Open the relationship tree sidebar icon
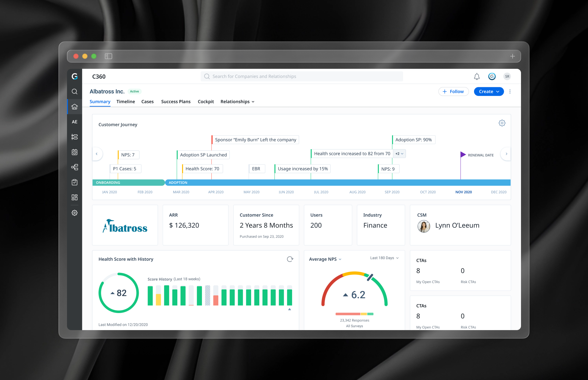Image resolution: width=588 pixels, height=380 pixels. tap(75, 167)
